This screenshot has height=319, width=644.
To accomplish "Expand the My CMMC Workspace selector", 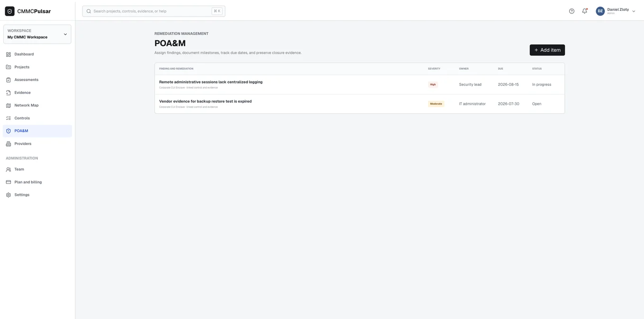I will (37, 34).
